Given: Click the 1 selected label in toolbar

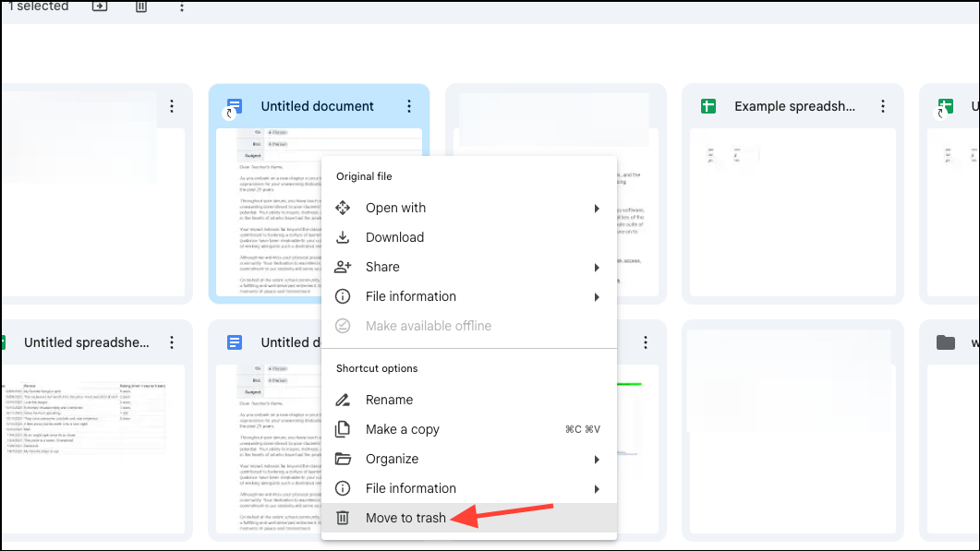Looking at the screenshot, I should 38,6.
